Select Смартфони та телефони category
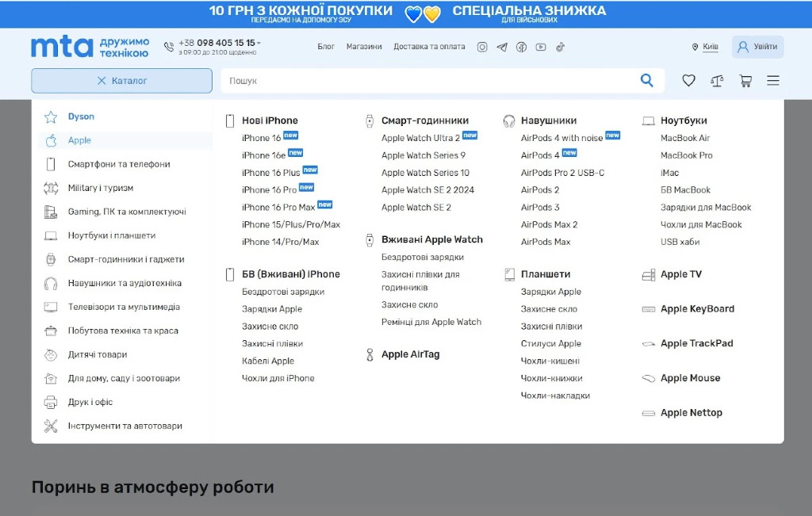 pos(119,164)
